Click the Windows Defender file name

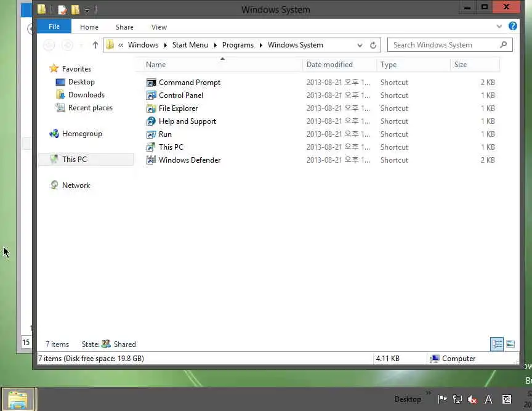[x=190, y=160]
